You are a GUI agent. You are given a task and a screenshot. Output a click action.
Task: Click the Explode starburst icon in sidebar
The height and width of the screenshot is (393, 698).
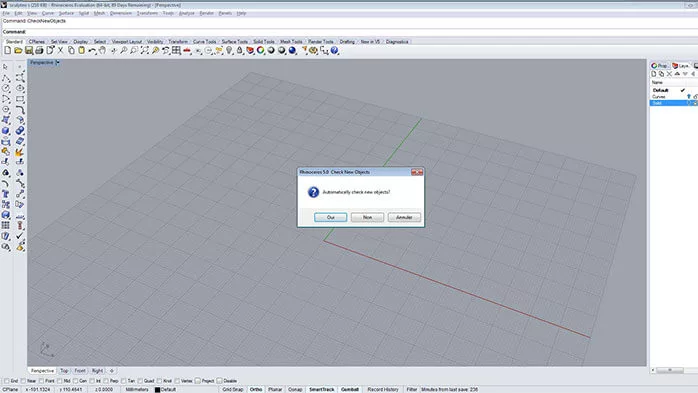click(20, 152)
